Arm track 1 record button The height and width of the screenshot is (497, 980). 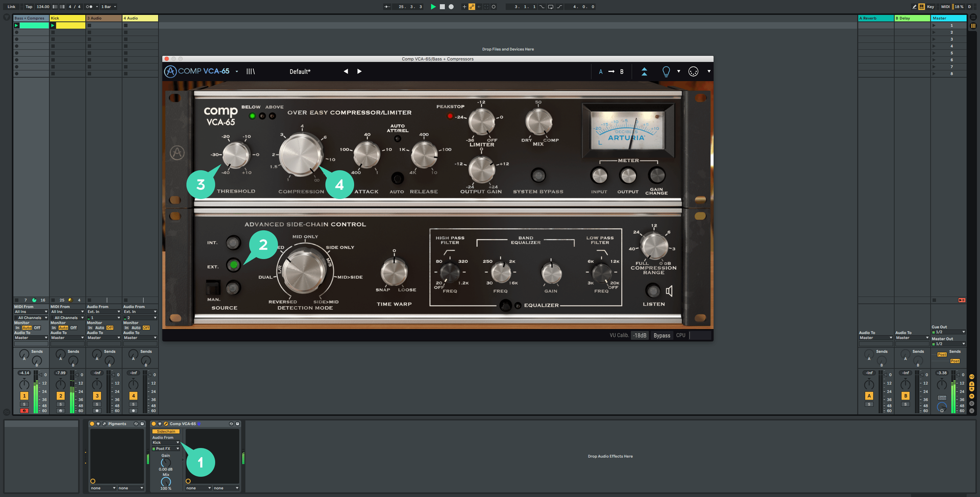(x=24, y=411)
